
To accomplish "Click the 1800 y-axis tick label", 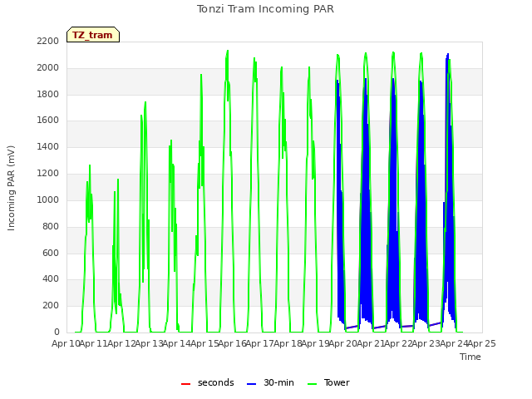I will point(48,94).
